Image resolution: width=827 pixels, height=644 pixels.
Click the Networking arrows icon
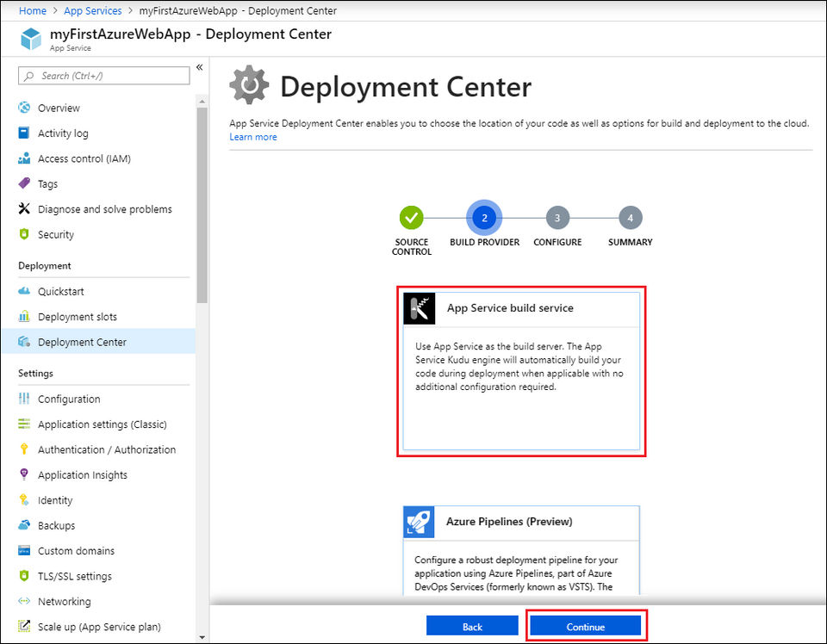coord(24,601)
